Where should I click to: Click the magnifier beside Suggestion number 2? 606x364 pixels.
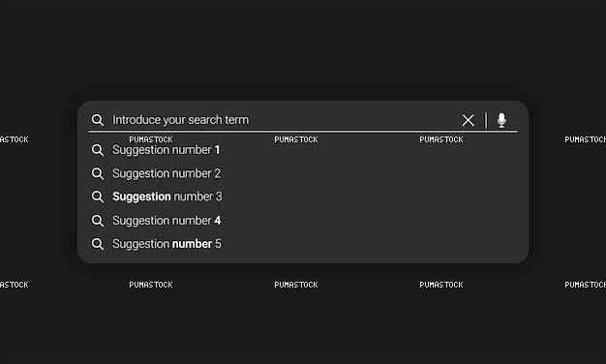[98, 173]
